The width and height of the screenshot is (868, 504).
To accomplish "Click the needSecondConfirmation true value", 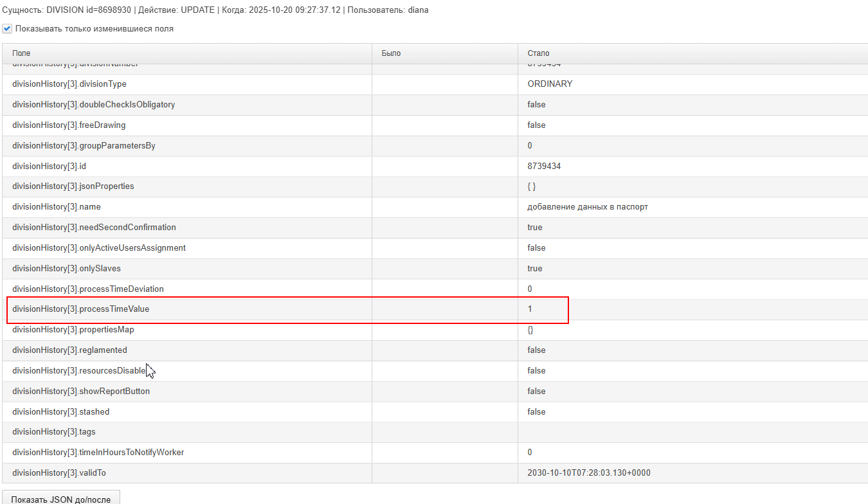I will (535, 228).
